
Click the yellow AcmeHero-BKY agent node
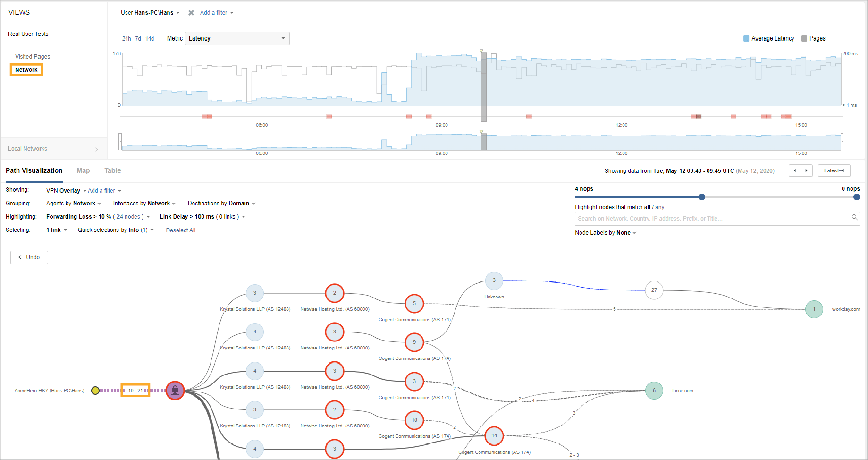pos(95,391)
